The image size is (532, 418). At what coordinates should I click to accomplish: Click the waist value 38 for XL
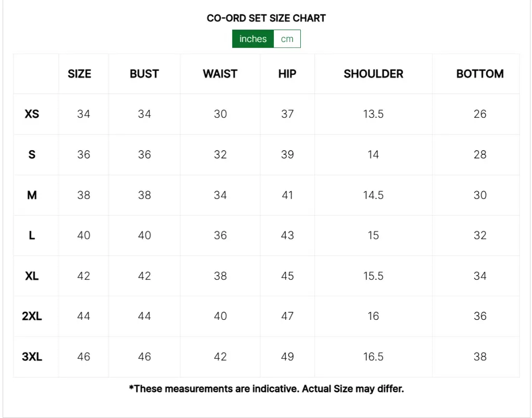pos(220,276)
